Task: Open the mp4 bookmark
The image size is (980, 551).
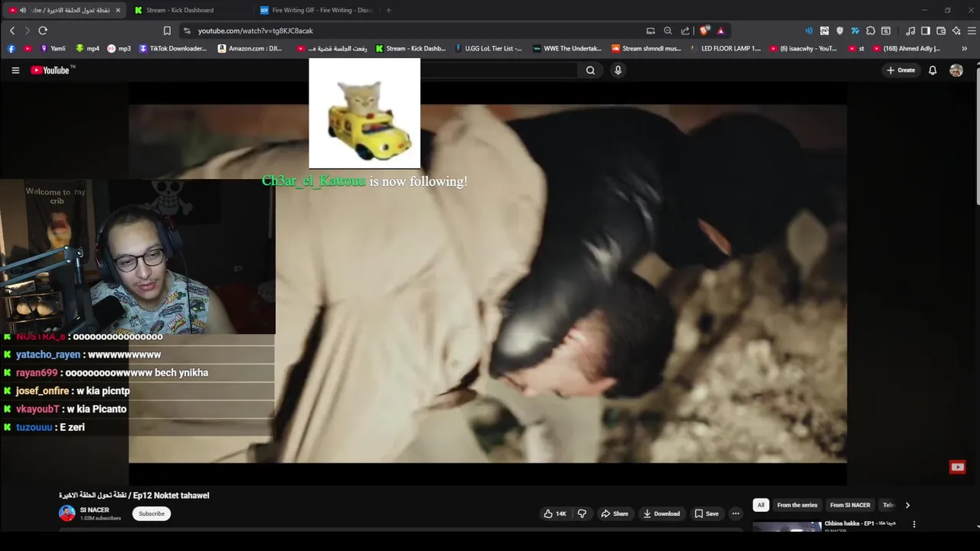Action: [x=87, y=48]
